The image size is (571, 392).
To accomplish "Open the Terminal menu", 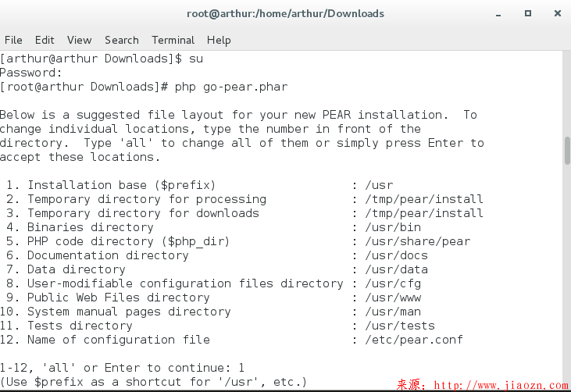I will tap(173, 40).
